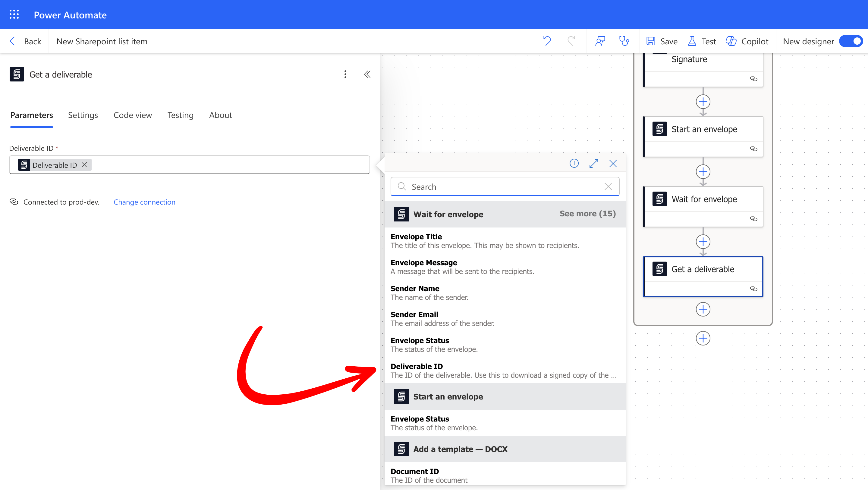Image resolution: width=868 pixels, height=490 pixels.
Task: Click the feedback person icon in toolbar
Action: [600, 41]
